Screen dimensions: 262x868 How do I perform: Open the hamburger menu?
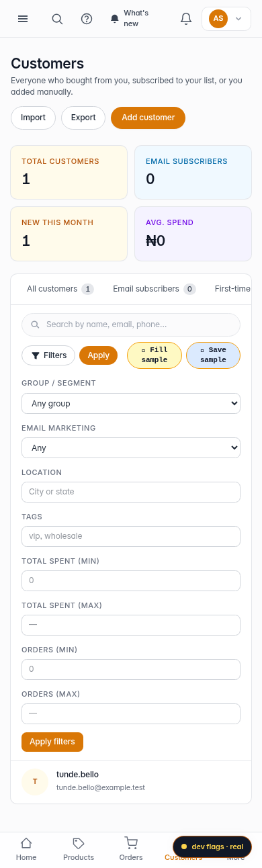(x=23, y=19)
